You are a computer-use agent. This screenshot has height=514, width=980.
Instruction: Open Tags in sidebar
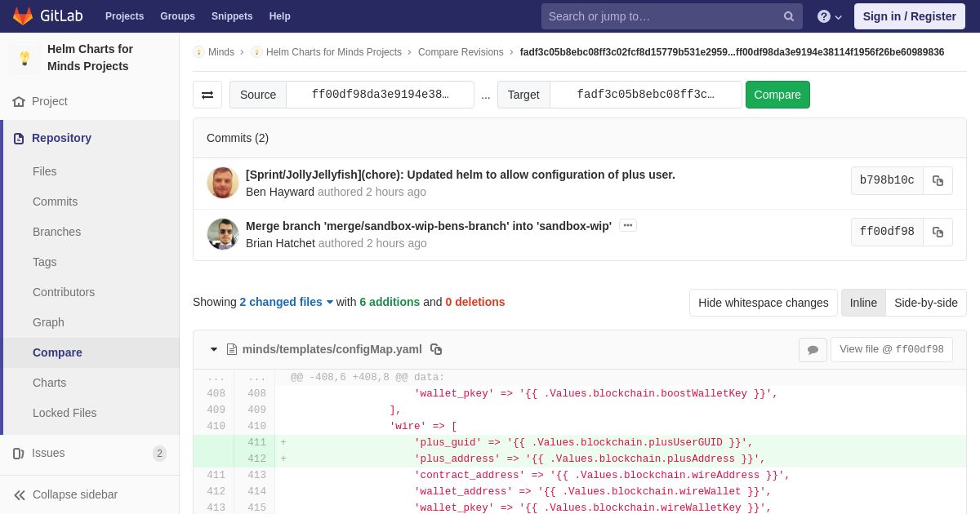(45, 262)
